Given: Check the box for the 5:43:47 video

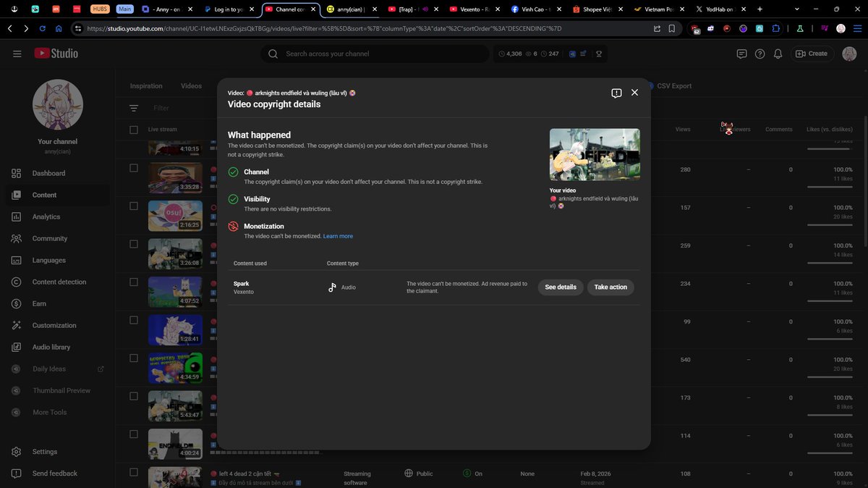Looking at the screenshot, I should [134, 396].
